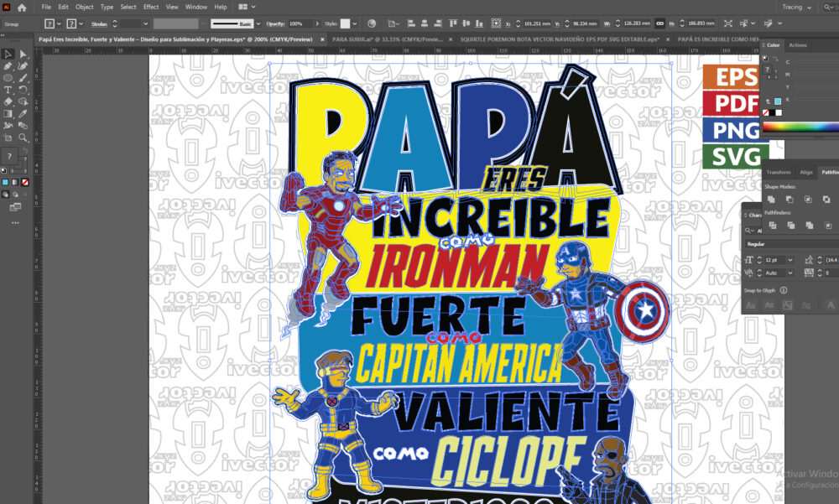This screenshot has width=839, height=504.
Task: Open the stroke weight dropdown
Action: (145, 23)
